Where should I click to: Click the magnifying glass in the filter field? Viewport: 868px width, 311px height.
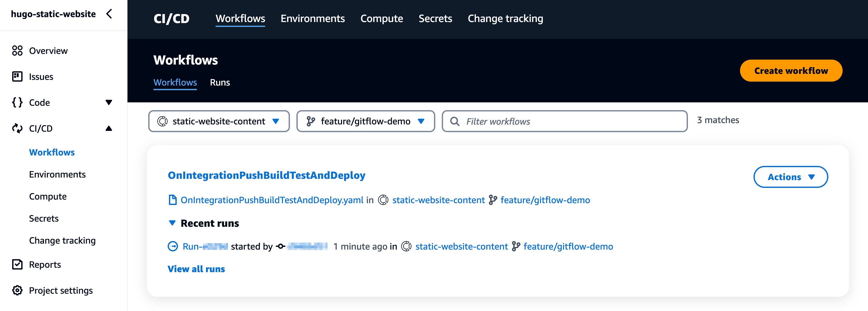(x=456, y=121)
